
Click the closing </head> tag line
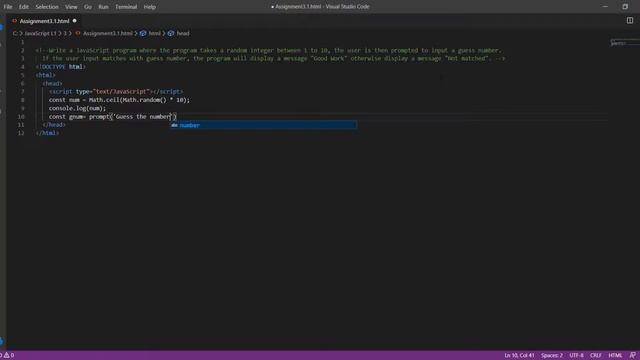pyautogui.click(x=54, y=125)
